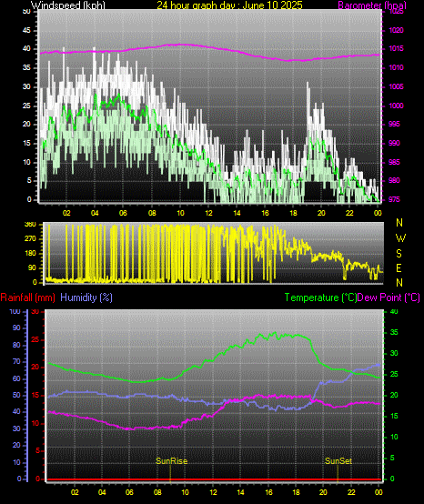Click the 1015 barometer scale value
The height and width of the screenshot is (504, 424).
pyautogui.click(x=396, y=49)
